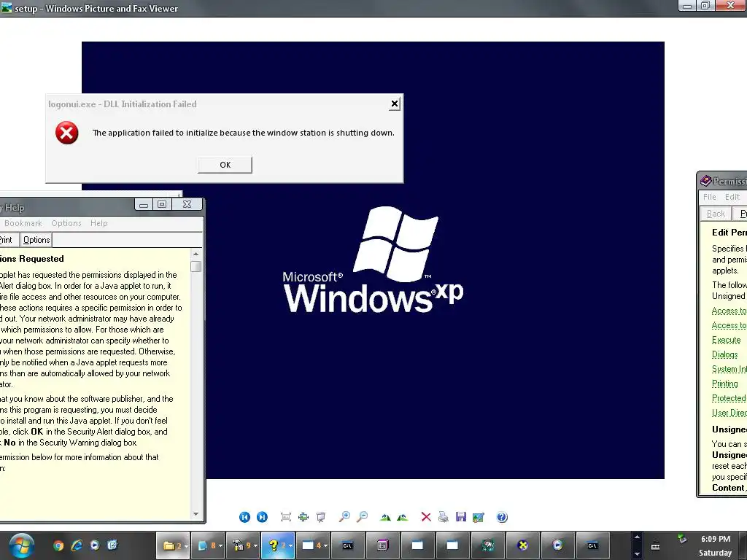Click the Help window vertical scroll thumb
Viewport: 747px width, 560px height.
(196, 266)
